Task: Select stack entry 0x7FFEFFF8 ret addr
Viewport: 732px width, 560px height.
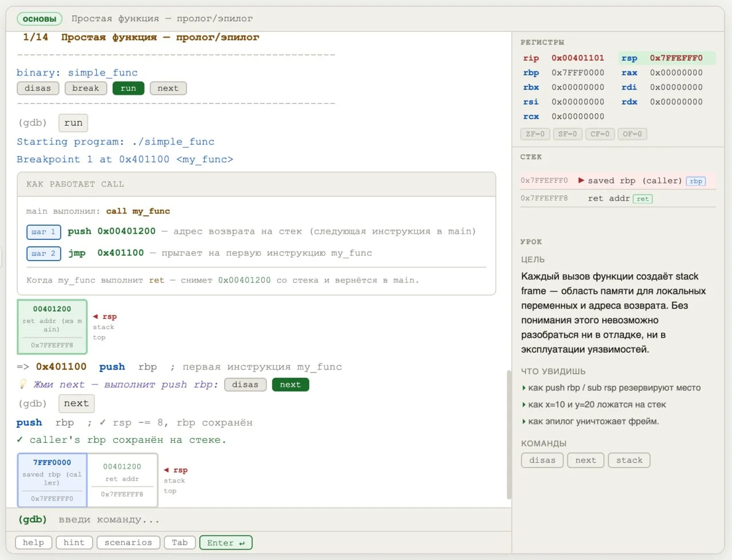Action: tap(618, 198)
